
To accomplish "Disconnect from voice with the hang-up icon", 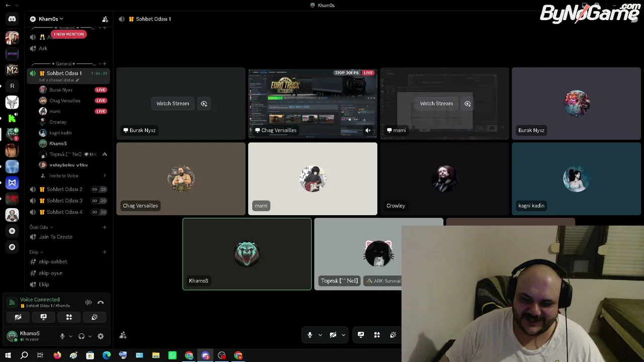I will (101, 302).
